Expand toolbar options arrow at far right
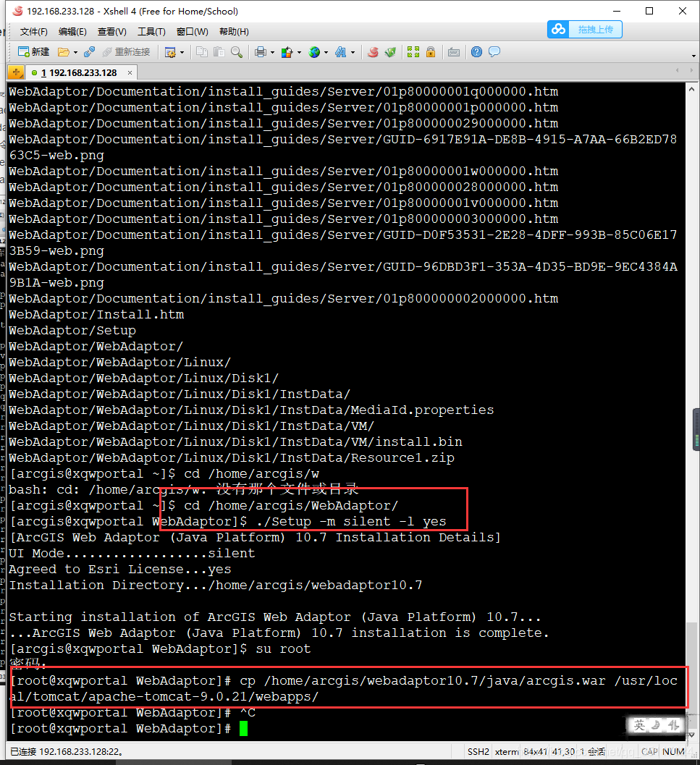This screenshot has height=765, width=700. click(693, 56)
